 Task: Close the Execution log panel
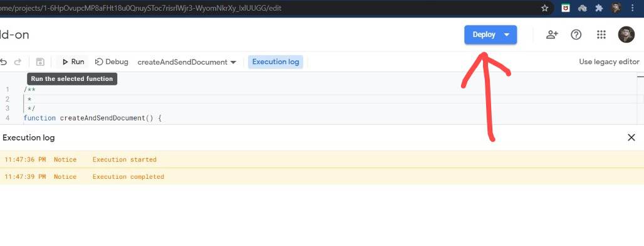631,137
